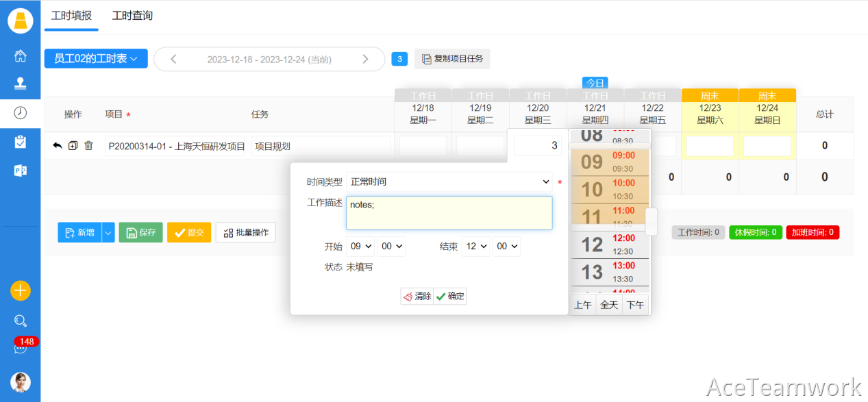Switch to 工时查询 tab

click(x=132, y=16)
